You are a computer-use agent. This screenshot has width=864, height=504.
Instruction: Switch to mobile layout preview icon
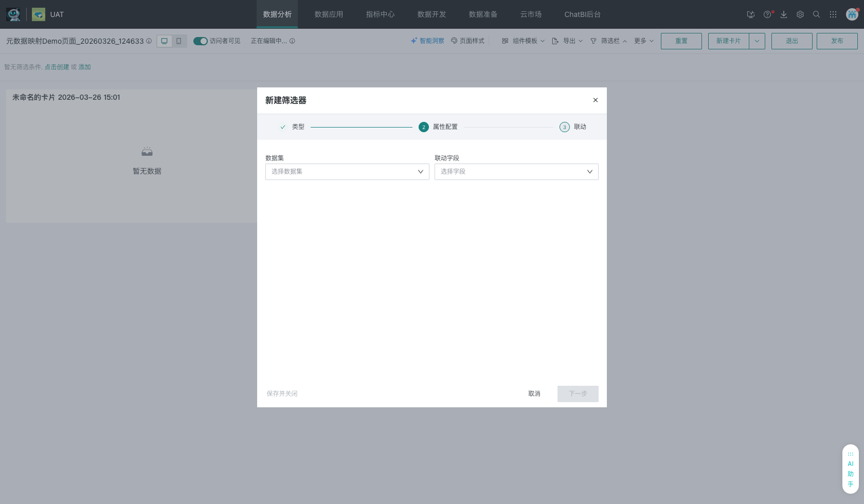click(x=179, y=41)
